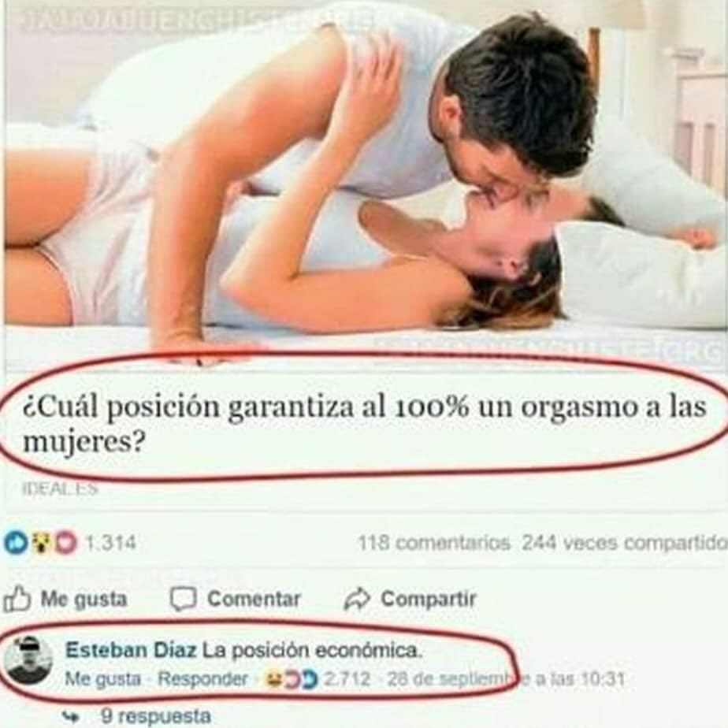Screen dimensions: 728x728
Task: Click the pink heart reaction icon
Action: coord(66,543)
